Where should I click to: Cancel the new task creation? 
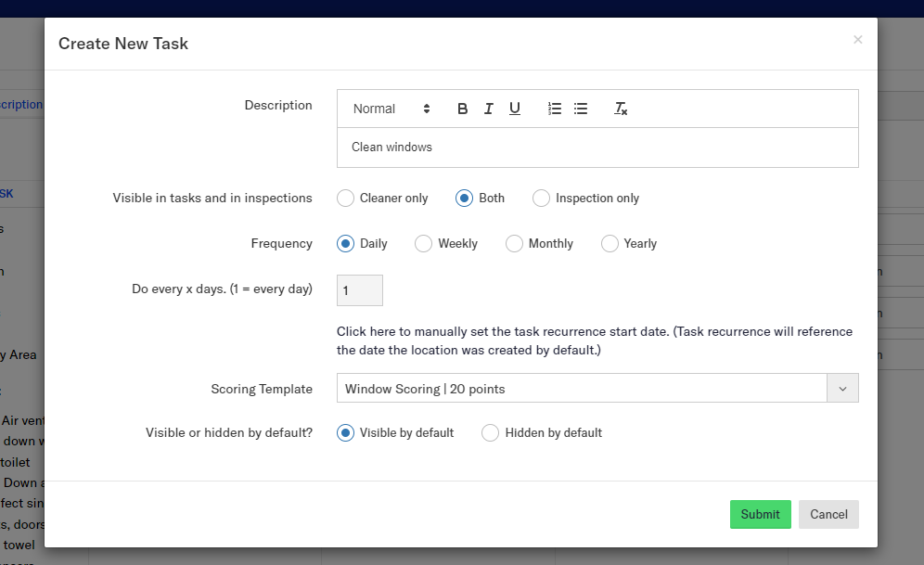point(828,514)
